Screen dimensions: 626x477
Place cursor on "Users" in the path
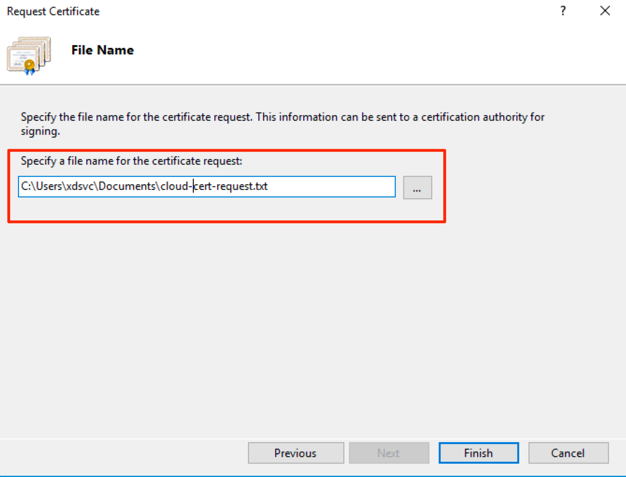[x=46, y=187]
